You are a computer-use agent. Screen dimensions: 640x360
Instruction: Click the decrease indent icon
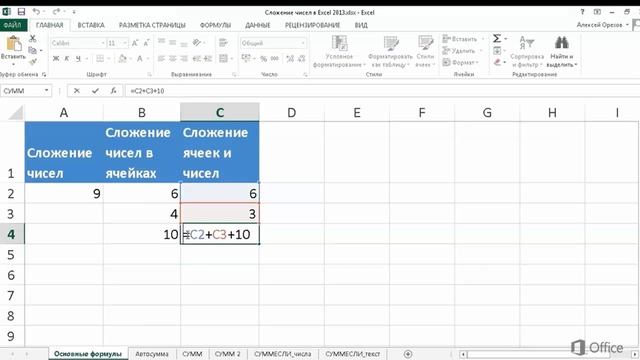point(197,59)
